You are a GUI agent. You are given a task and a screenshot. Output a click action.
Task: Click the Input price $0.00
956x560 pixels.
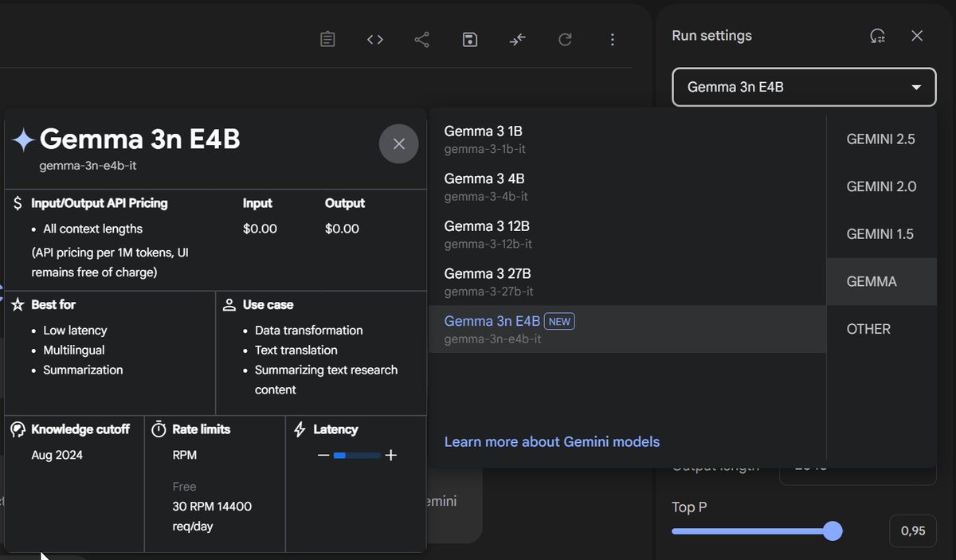pos(260,229)
